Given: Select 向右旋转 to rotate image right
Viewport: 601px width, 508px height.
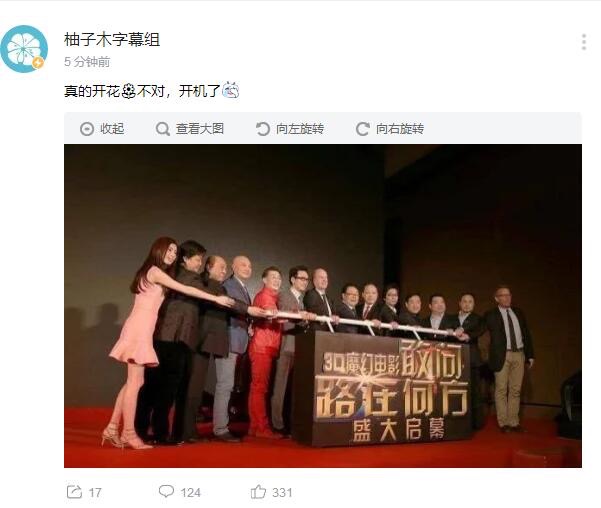Looking at the screenshot, I should [x=400, y=129].
